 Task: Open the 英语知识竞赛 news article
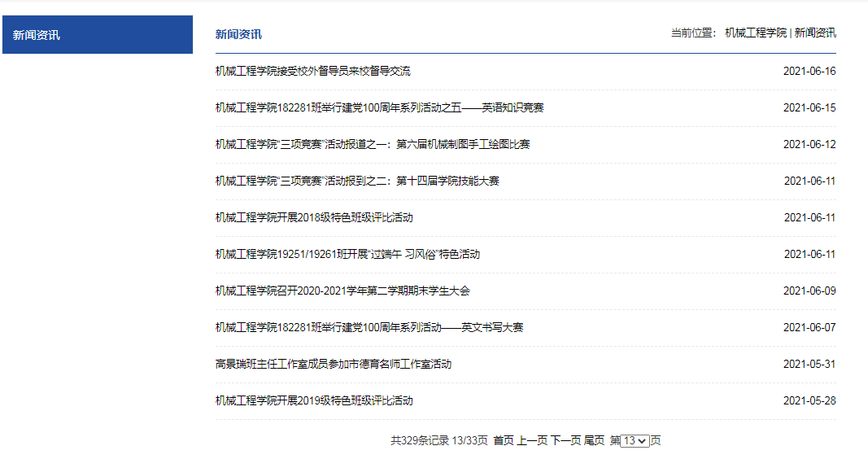pos(379,107)
